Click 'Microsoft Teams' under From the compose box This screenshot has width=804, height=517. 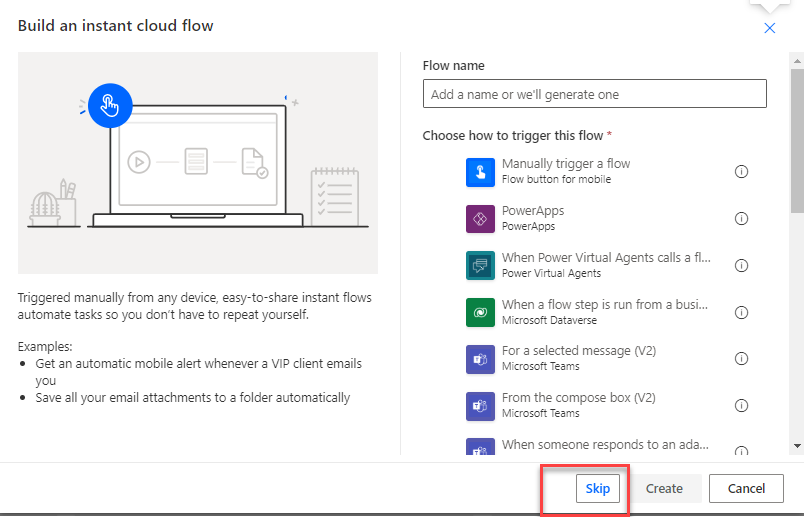pyautogui.click(x=540, y=413)
